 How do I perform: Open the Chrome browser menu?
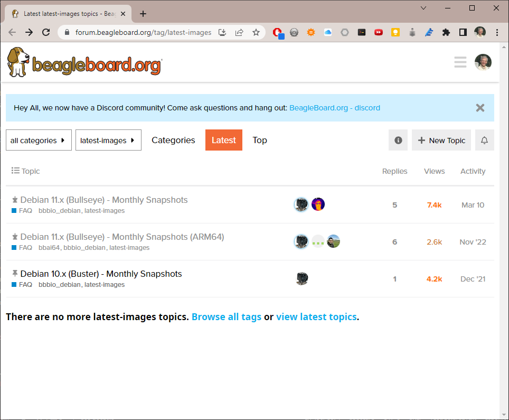498,32
